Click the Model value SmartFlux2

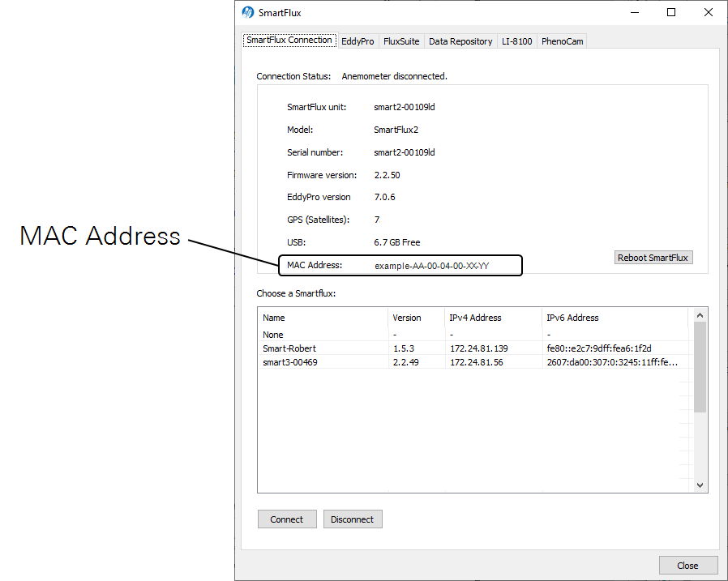click(396, 130)
